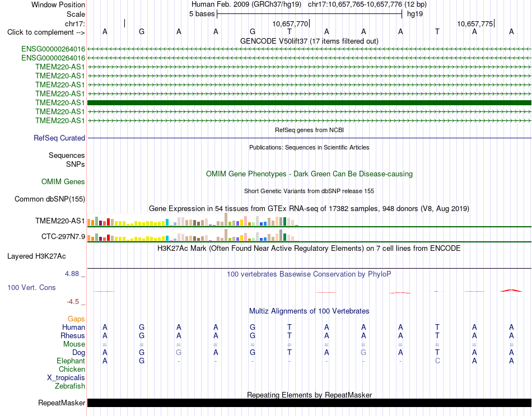Image resolution: width=532 pixels, height=416 pixels.
Task: Select the X_tropicalis alignment row label
Action: [66, 378]
